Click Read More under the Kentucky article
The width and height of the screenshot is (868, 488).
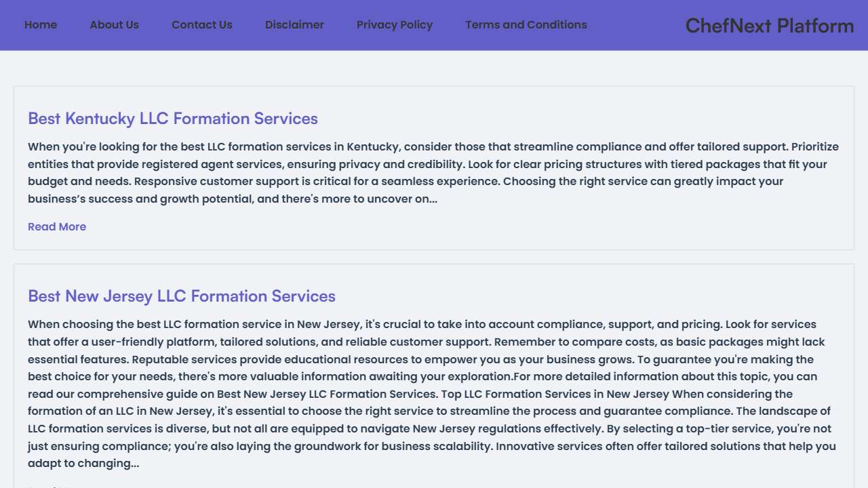click(57, 227)
